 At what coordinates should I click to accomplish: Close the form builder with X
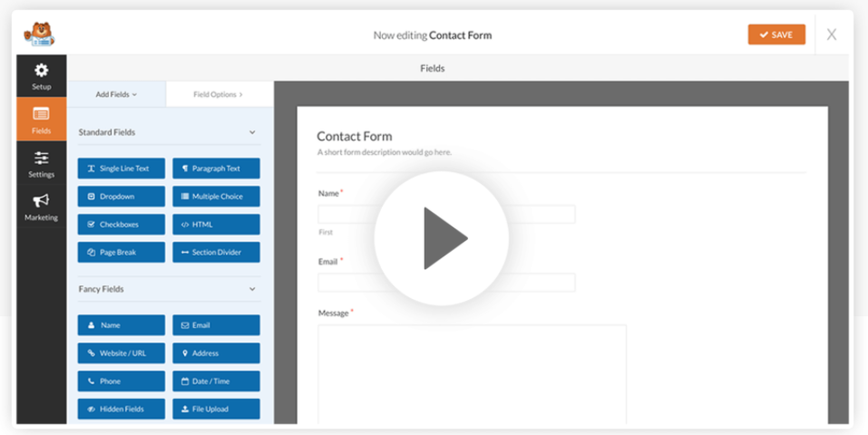click(x=832, y=34)
